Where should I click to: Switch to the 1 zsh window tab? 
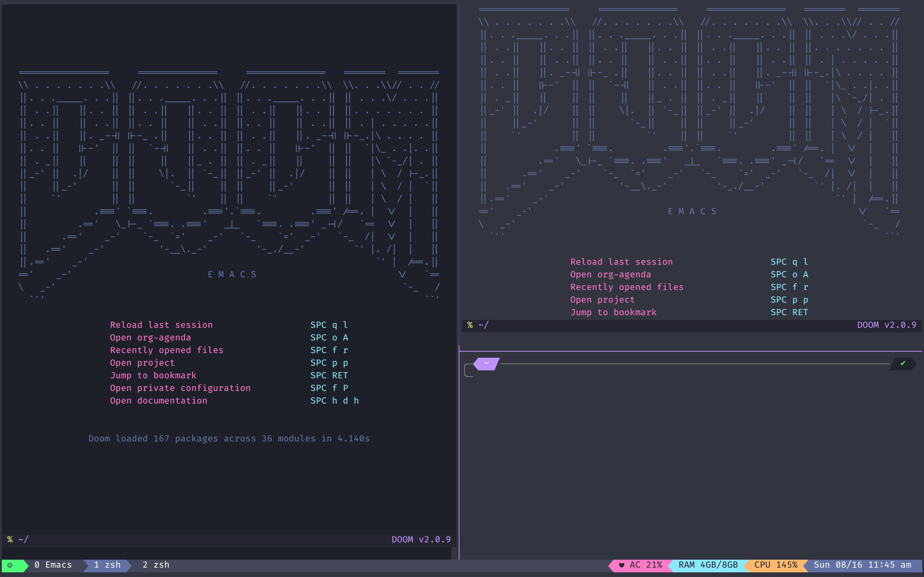pos(107,565)
